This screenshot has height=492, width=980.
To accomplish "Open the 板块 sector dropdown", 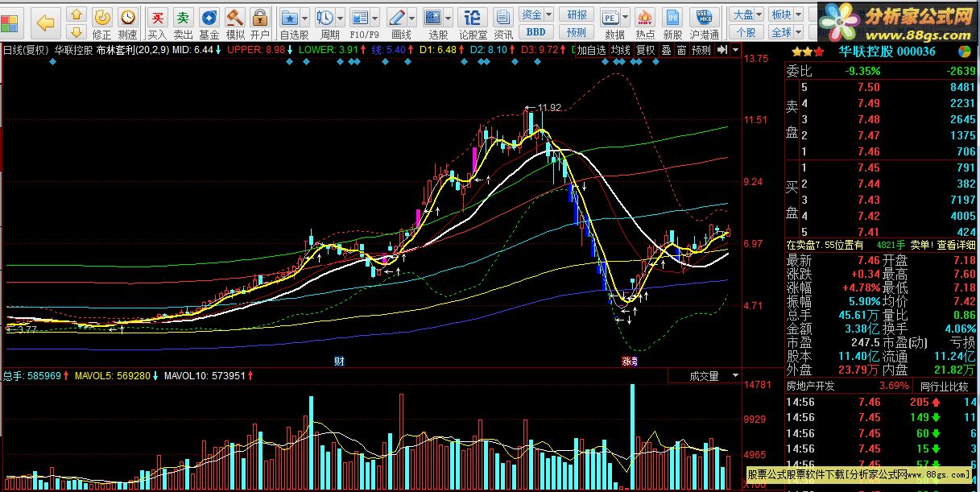I will [785, 14].
